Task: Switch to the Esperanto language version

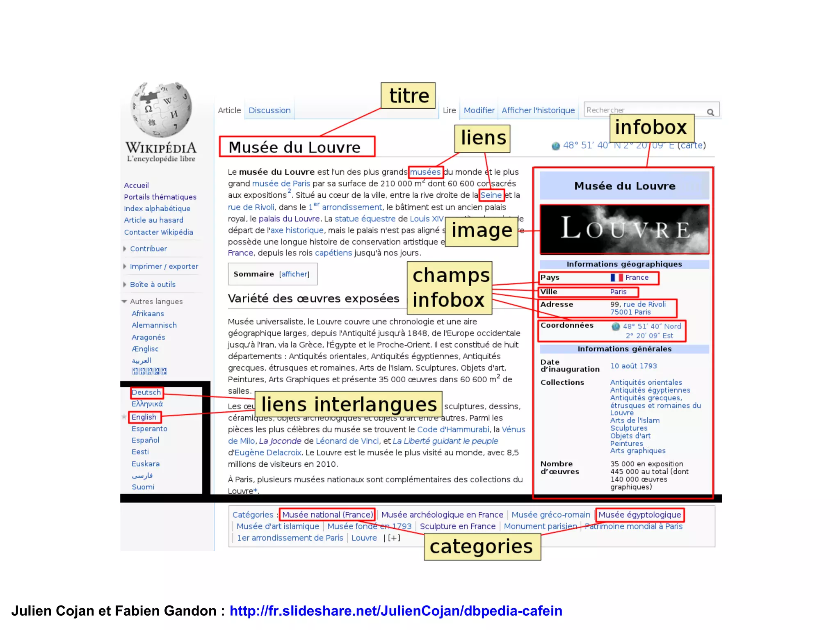Action: click(x=149, y=429)
